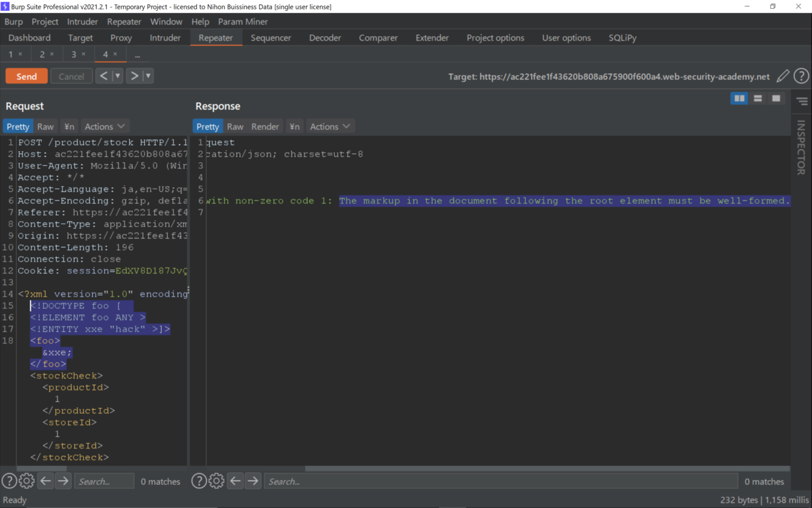Switch to the Dashboard tab
The image size is (812, 508).
(x=30, y=38)
